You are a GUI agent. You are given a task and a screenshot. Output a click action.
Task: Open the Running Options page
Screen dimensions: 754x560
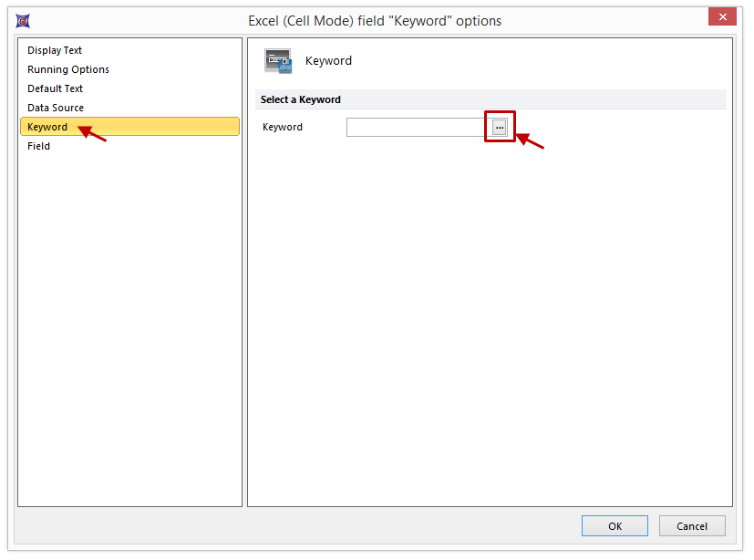(68, 69)
